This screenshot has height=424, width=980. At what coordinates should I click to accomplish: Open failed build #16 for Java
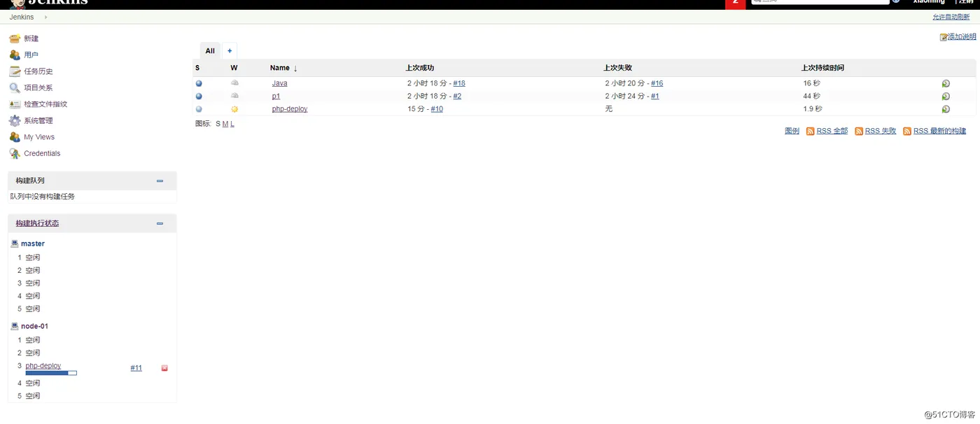point(657,83)
